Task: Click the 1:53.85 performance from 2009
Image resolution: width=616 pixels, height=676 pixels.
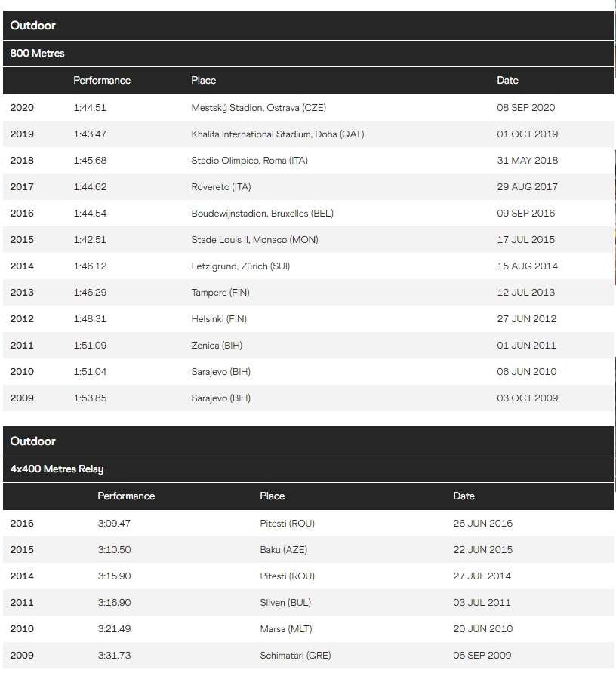Action: 90,398
